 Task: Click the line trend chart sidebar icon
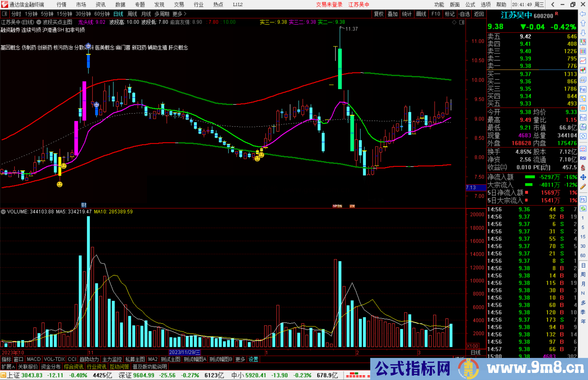[x=583, y=60]
